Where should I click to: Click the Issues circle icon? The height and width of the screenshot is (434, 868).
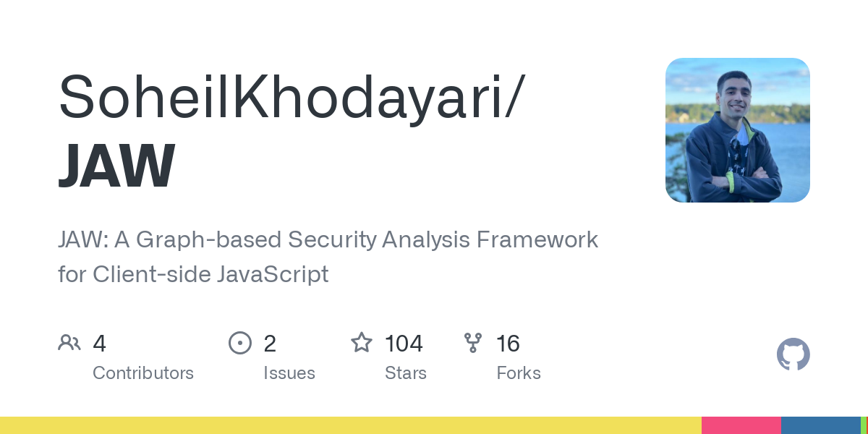pos(239,343)
